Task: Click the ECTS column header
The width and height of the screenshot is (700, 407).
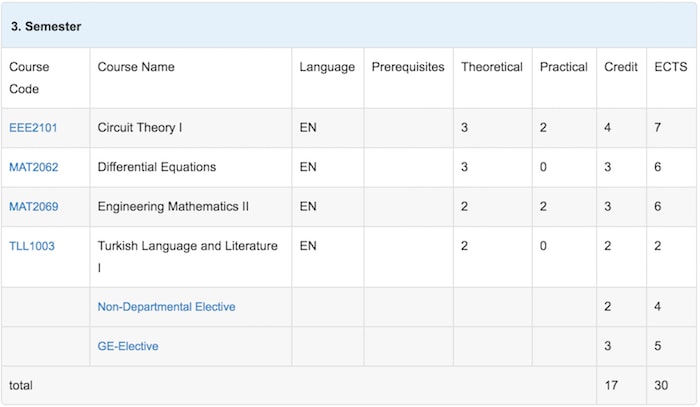Action: [x=671, y=67]
